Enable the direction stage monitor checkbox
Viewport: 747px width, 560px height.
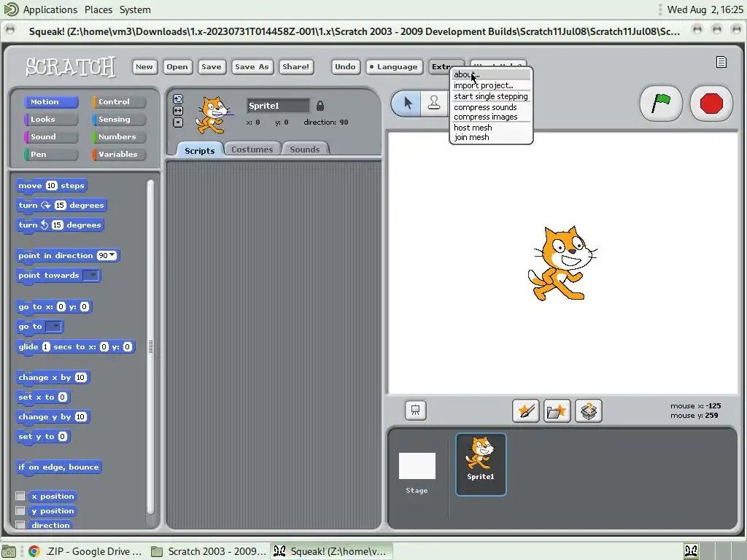(20, 525)
